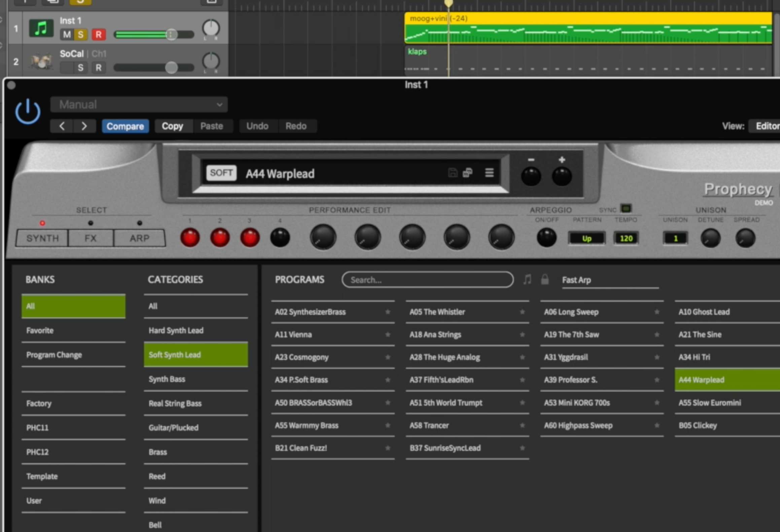This screenshot has height=532, width=780.
Task: Click the lock icon beside search field
Action: pyautogui.click(x=545, y=279)
